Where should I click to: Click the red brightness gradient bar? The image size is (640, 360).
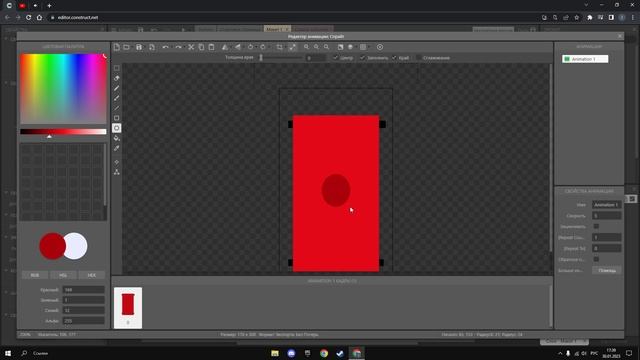[x=63, y=131]
